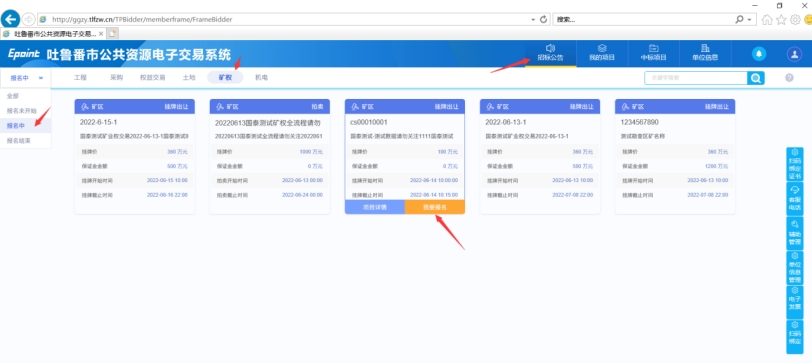Screen dimensions: 812x363
Task: Select 全部 in the status list
Action: point(25,96)
